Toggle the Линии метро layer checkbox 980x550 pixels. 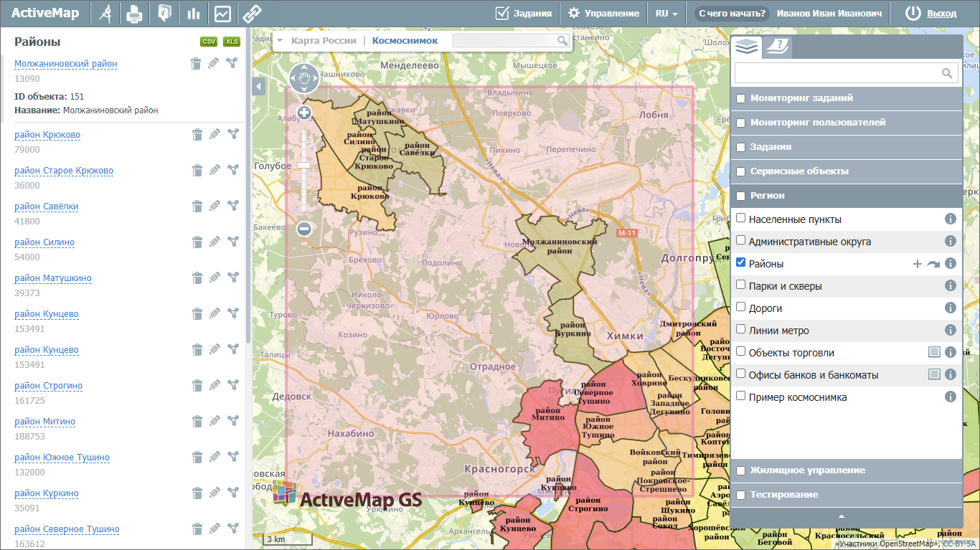(x=741, y=330)
